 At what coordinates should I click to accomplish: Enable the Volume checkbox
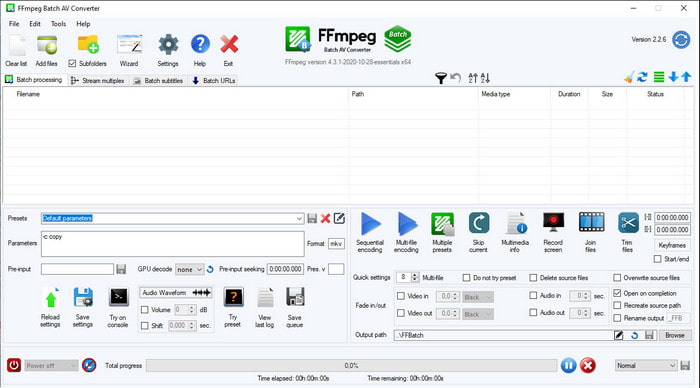[145, 309]
